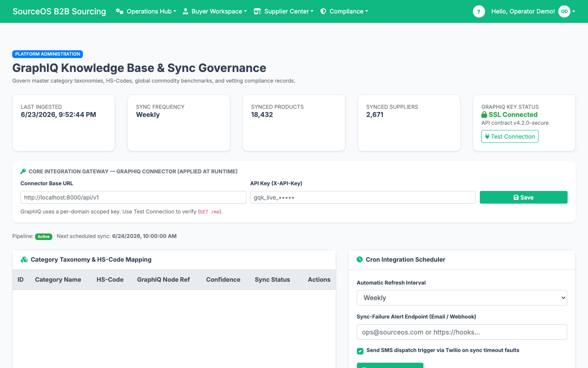Click the GET /me code snippet
This screenshot has height=368, width=588.
[210, 212]
